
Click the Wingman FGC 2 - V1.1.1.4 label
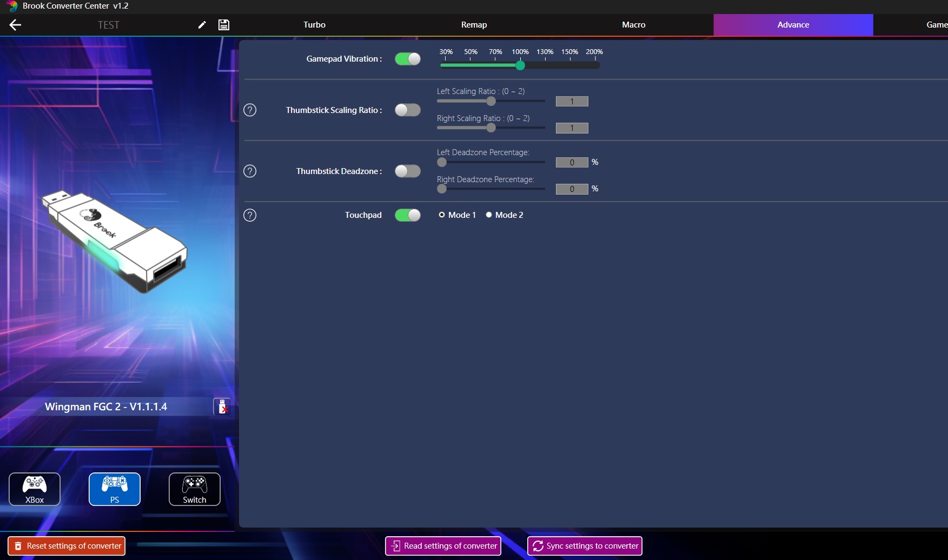coord(106,406)
